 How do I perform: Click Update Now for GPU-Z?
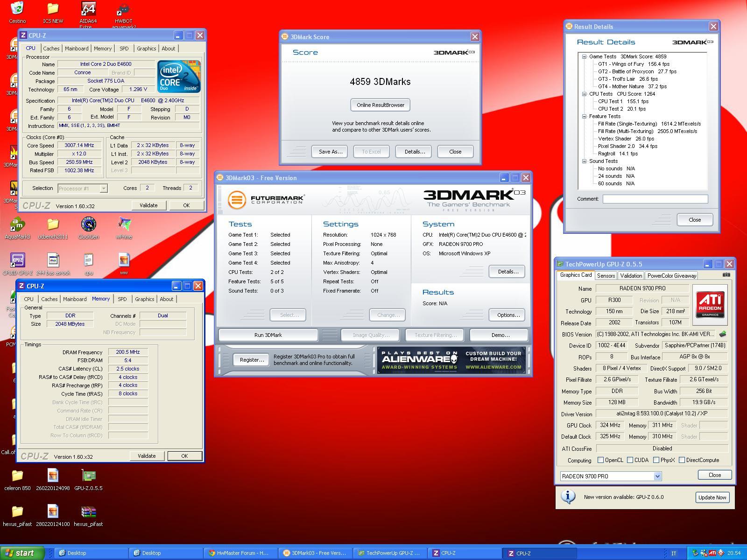point(712,497)
